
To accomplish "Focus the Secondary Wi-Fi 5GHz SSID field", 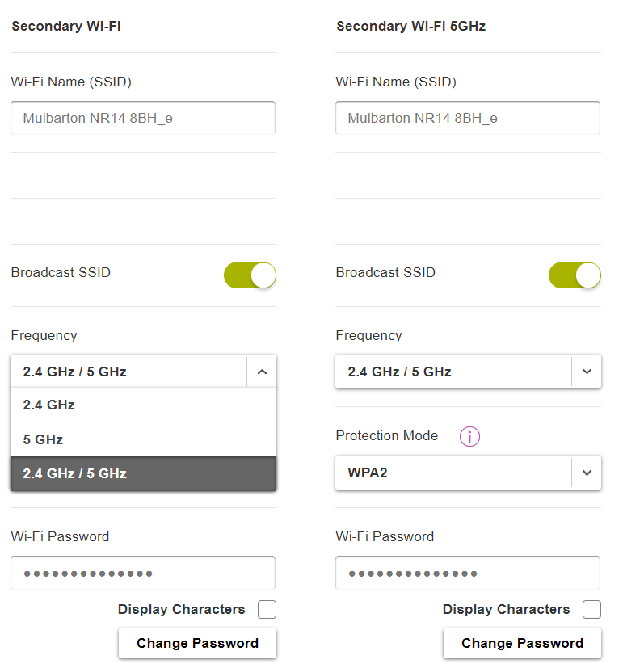I will [468, 118].
